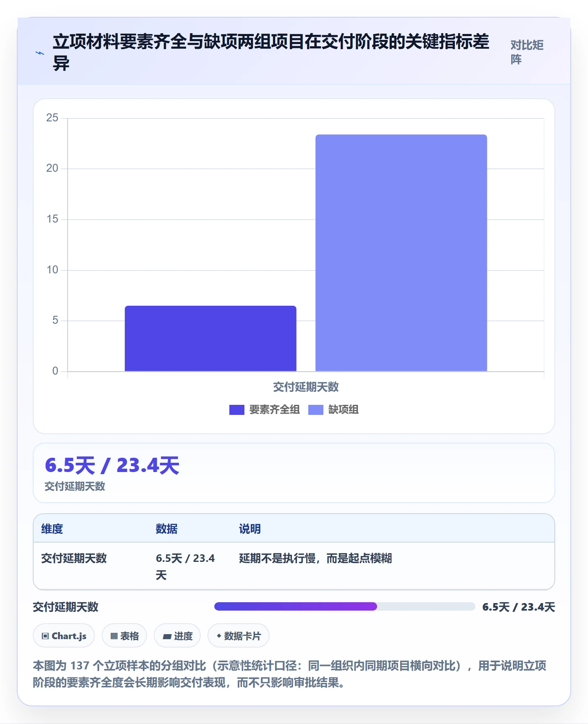
Task: Toggle the 缺项组 legend color box
Action: click(x=315, y=409)
